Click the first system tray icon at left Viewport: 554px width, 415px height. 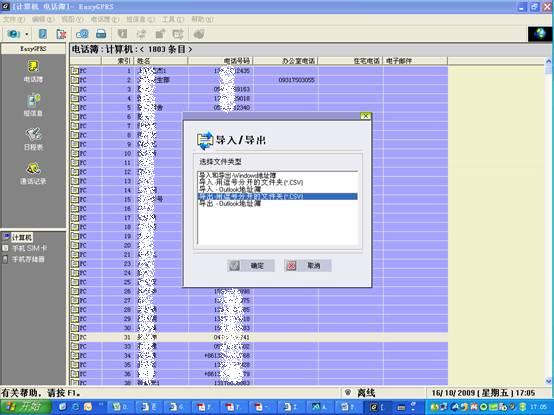[x=434, y=407]
